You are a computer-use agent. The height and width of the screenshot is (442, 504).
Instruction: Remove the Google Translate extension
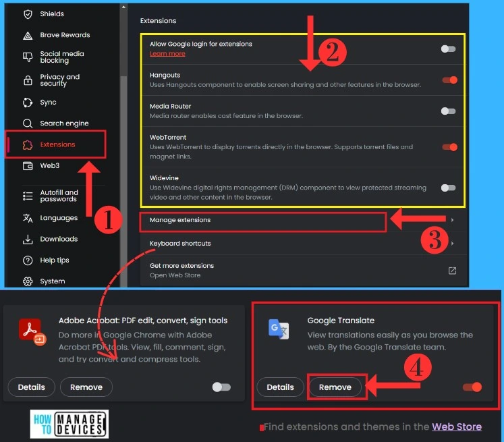coord(335,387)
